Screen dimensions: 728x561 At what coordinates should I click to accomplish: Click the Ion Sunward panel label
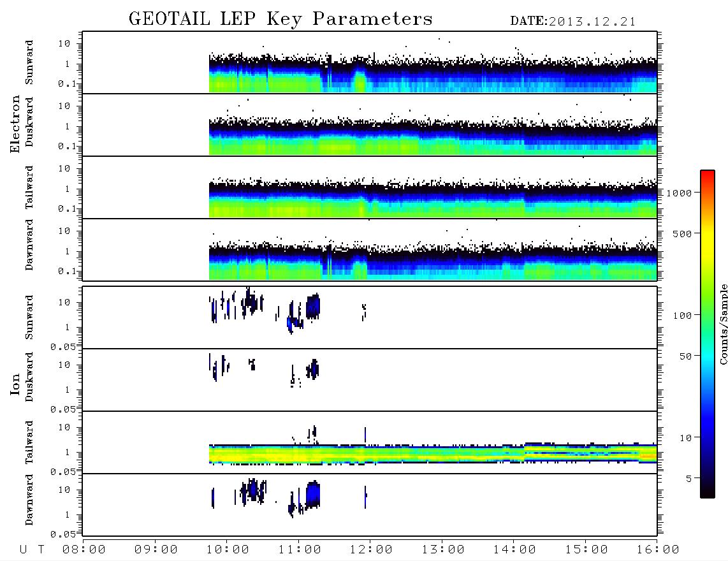tap(29, 317)
